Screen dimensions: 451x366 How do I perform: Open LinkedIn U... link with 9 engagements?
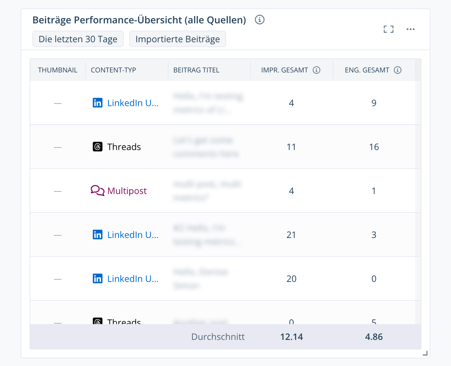[x=133, y=103]
